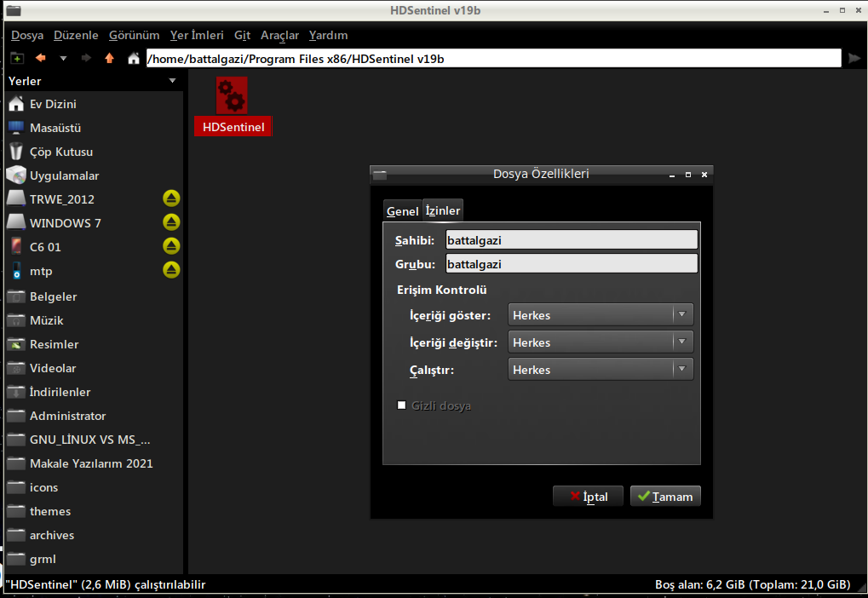Click the free space status bar text
The height and width of the screenshot is (598, 868).
(x=753, y=584)
